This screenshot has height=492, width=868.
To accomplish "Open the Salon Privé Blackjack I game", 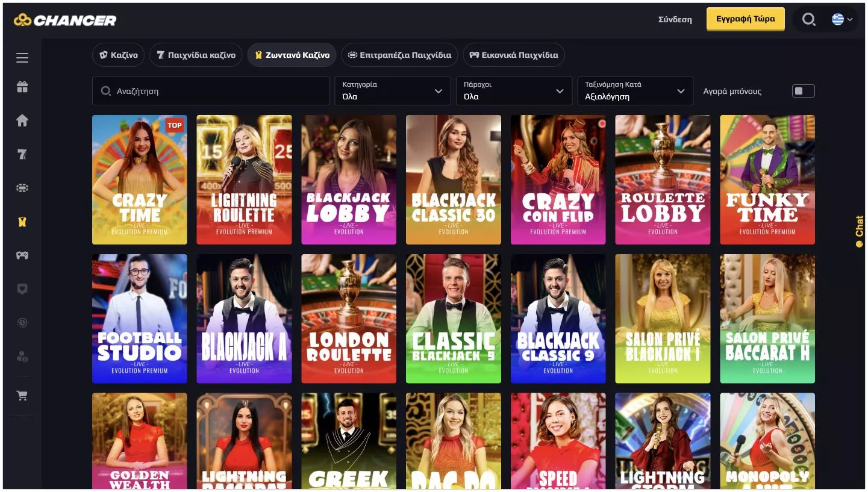I will point(663,319).
